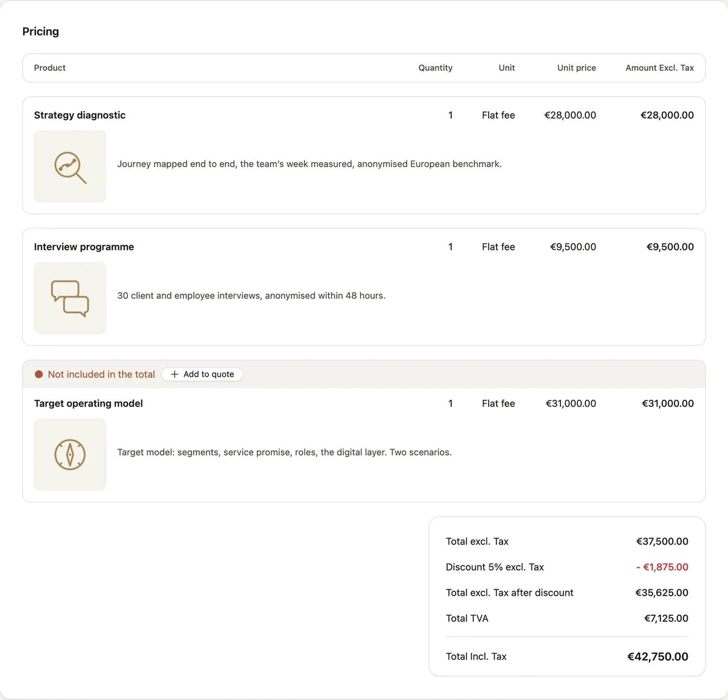Viewport: 728px width, 700px height.
Task: Click the Strategy diagnostic magnifier chart icon
Action: (x=70, y=167)
